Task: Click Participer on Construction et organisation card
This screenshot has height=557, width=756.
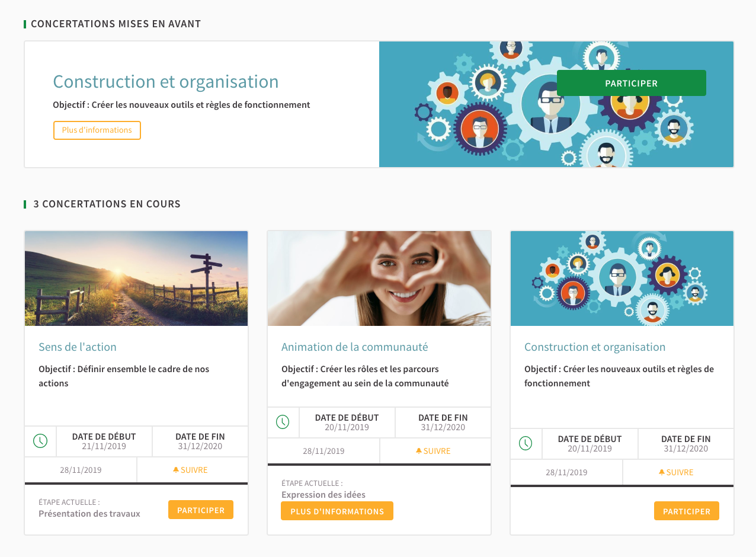Action: tap(687, 511)
